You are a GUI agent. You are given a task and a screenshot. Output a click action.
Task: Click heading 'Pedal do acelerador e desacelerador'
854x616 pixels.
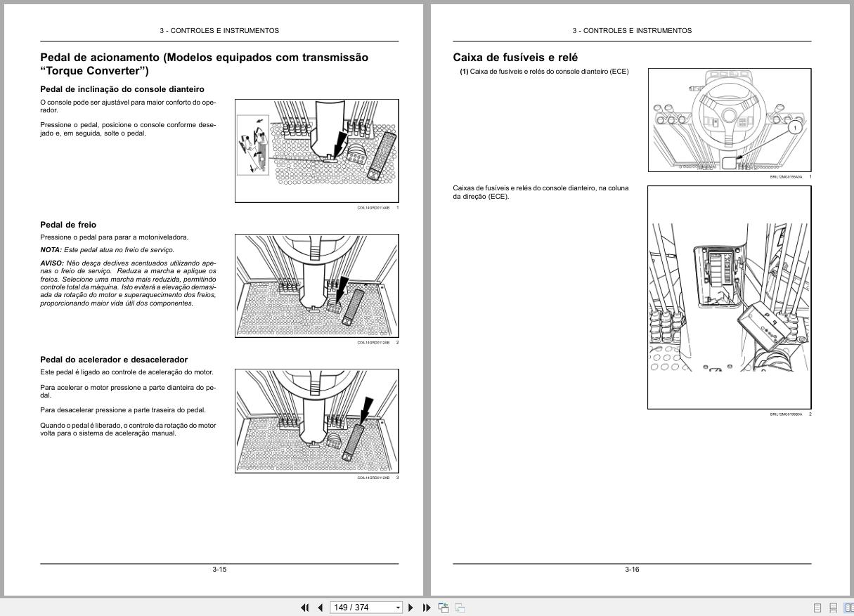tap(114, 360)
